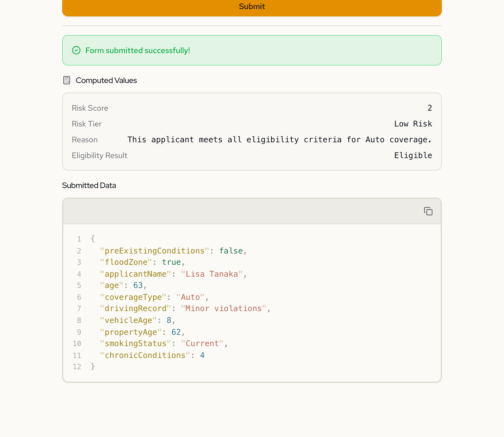Copy the submitted JSON data
Viewport: 504px width, 437px height.
(428, 211)
